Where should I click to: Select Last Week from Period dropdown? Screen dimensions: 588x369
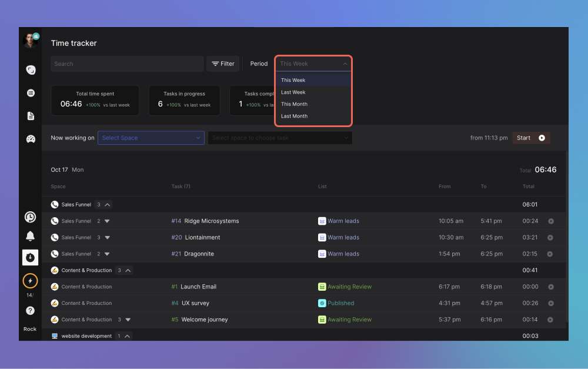coord(293,92)
